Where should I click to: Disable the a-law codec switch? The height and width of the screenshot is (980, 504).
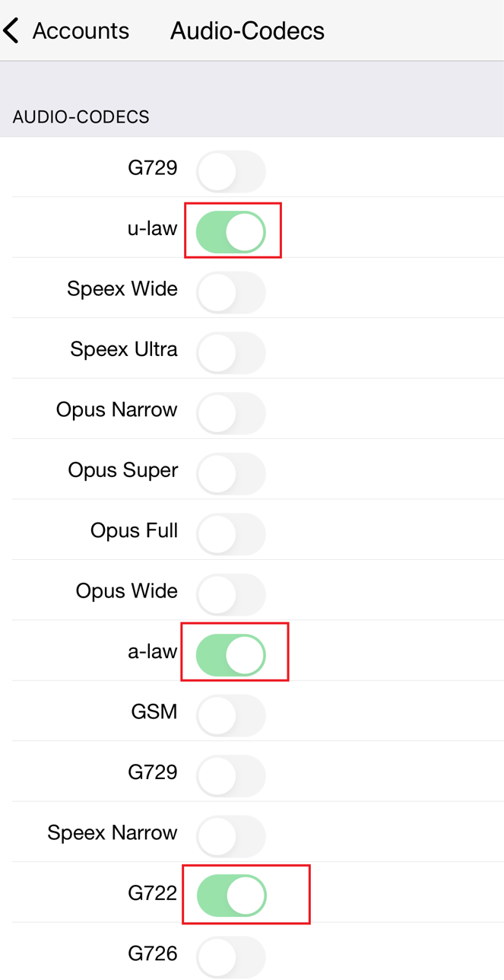tap(231, 655)
